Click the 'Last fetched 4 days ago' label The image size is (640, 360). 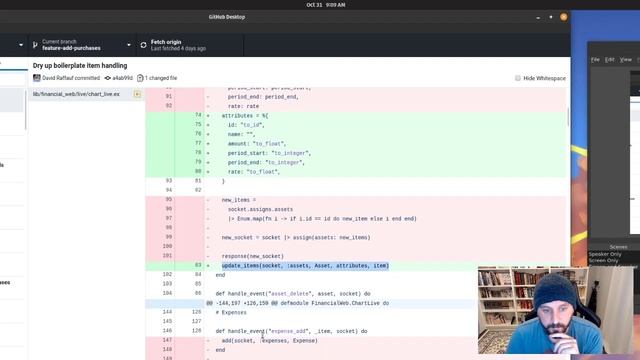(178, 49)
